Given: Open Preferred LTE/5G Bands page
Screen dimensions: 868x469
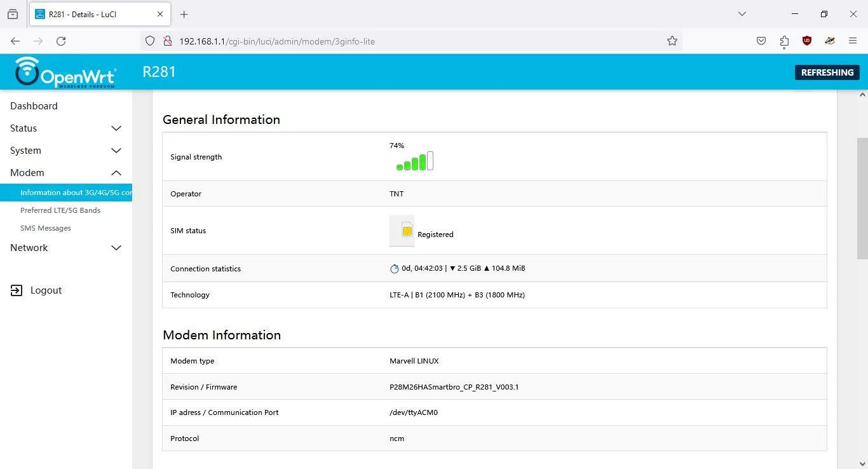Looking at the screenshot, I should tap(60, 210).
